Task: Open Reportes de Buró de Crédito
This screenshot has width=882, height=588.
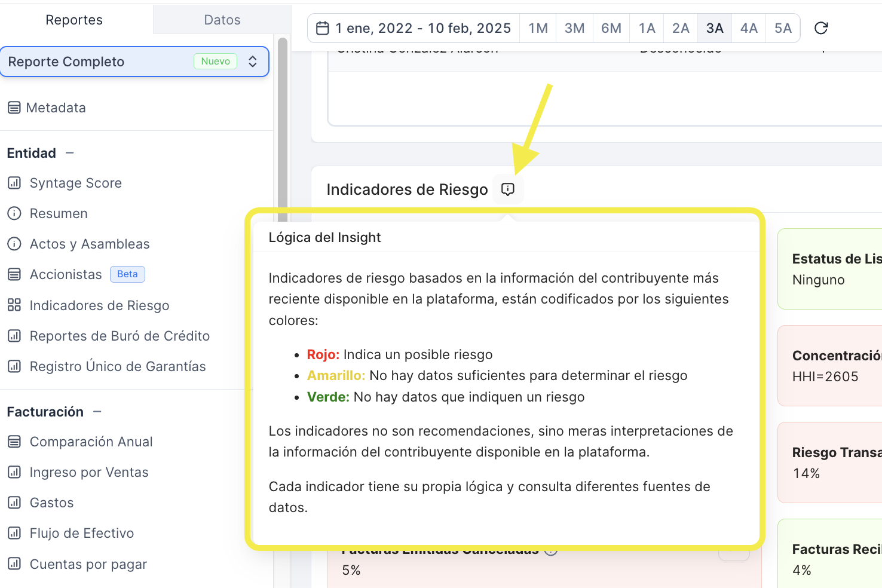Action: [x=120, y=336]
